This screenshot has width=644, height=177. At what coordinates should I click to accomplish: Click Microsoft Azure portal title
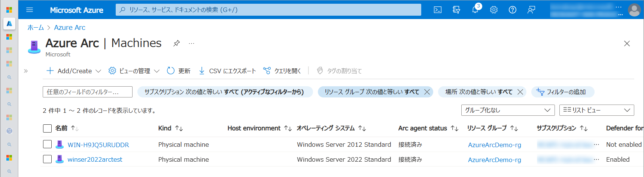76,10
